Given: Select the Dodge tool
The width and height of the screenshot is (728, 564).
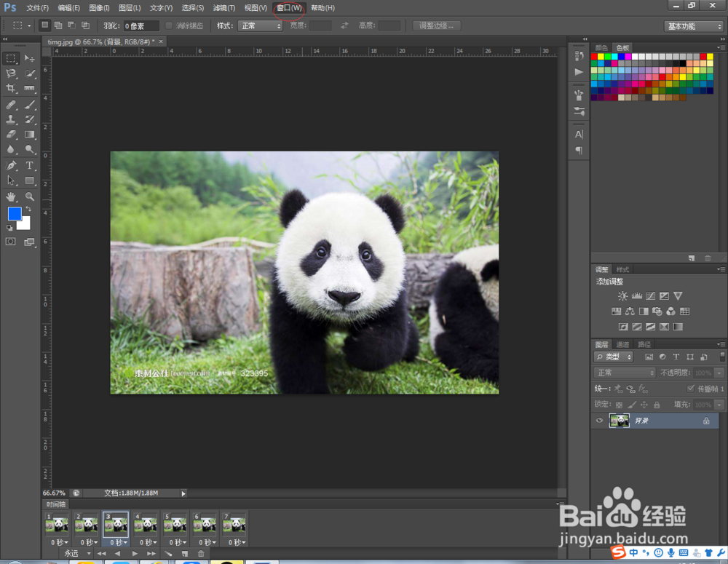Looking at the screenshot, I should tap(29, 149).
